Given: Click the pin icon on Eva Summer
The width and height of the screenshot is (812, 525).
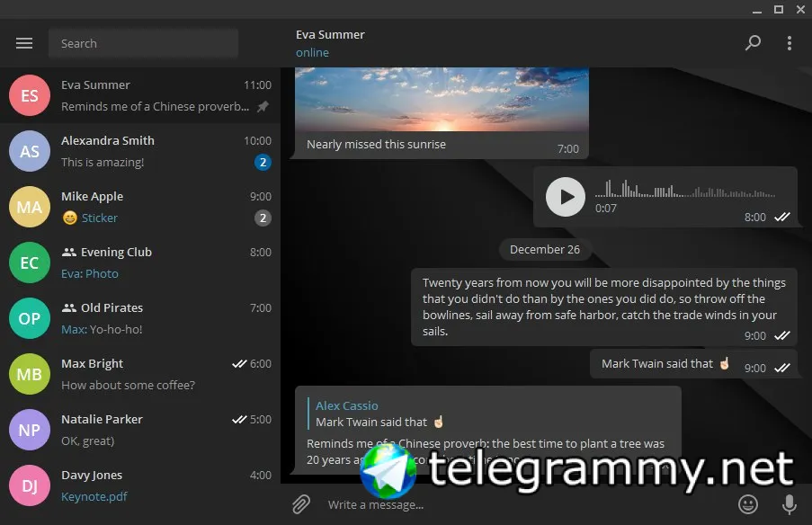Looking at the screenshot, I should tap(263, 107).
